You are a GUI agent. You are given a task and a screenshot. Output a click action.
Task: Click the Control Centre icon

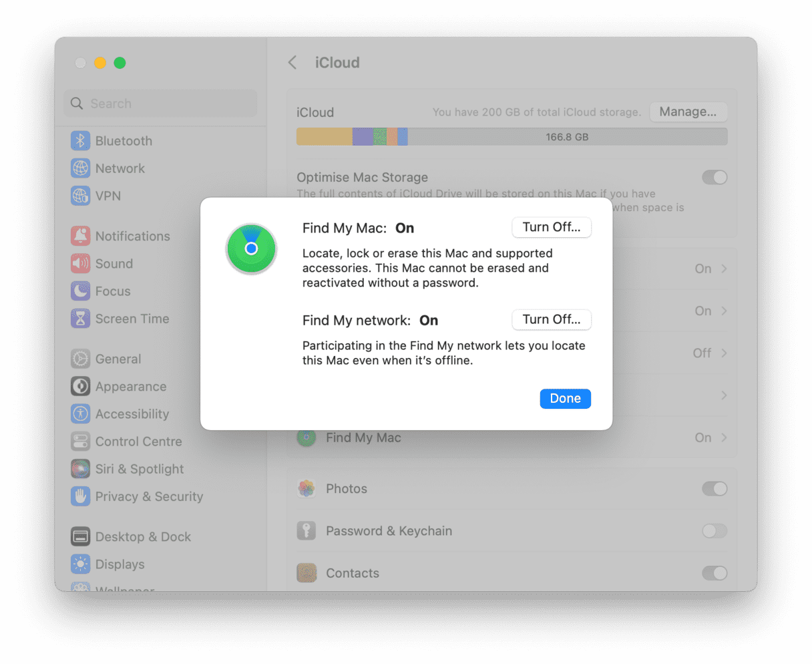pyautogui.click(x=80, y=442)
